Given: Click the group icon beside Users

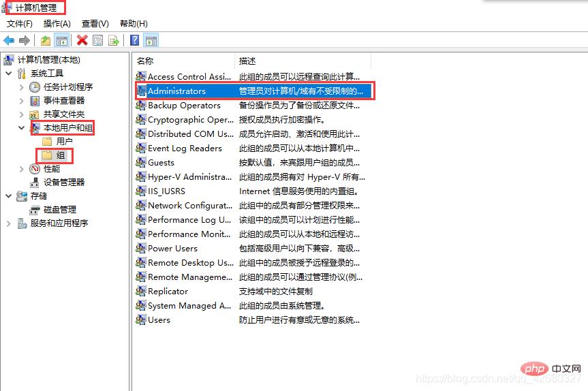Looking at the screenshot, I should (140, 319).
